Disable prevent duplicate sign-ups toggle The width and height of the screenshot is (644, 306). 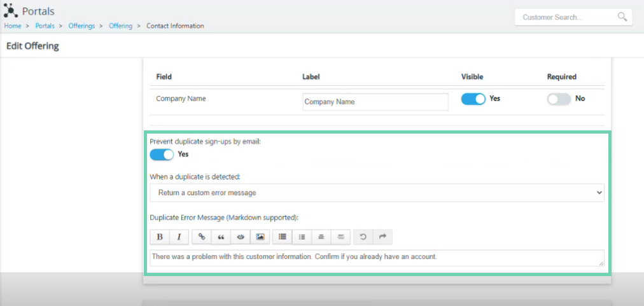coord(162,155)
